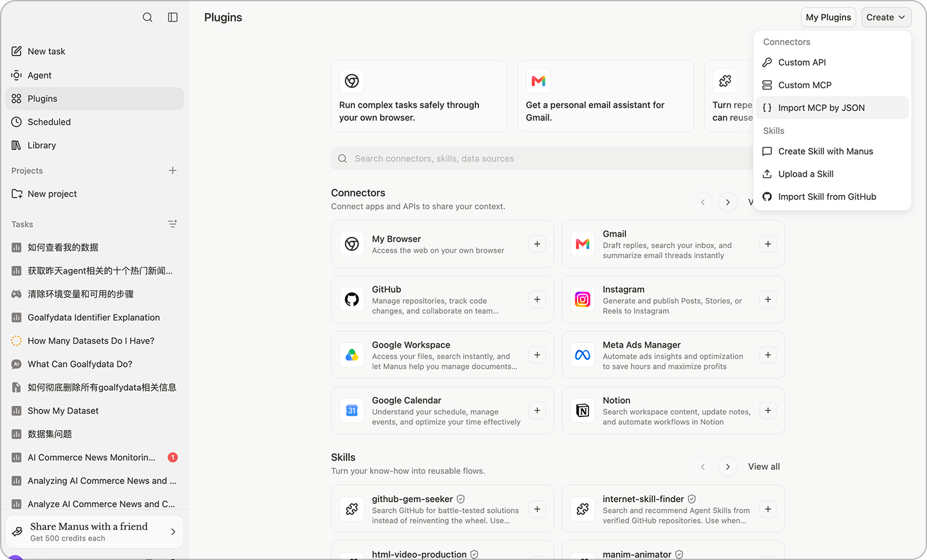Click the red notification badge on AI Commerce News
The height and width of the screenshot is (560, 927).
point(173,458)
